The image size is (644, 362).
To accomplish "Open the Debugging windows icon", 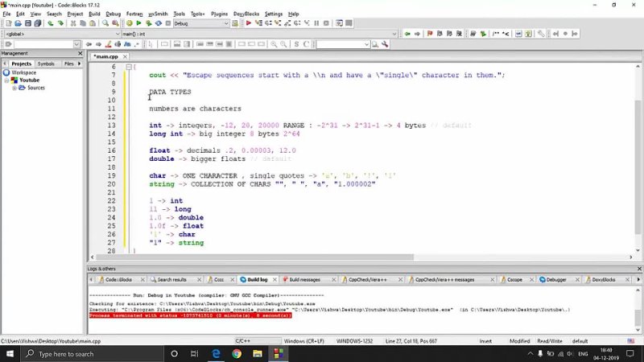I will (x=339, y=23).
